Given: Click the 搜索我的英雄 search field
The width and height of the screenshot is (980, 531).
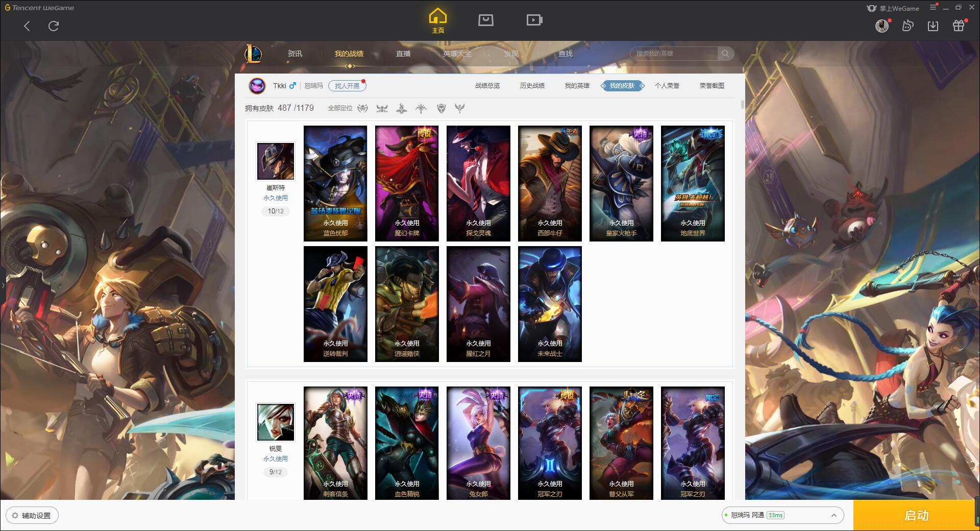Looking at the screenshot, I should tap(674, 54).
